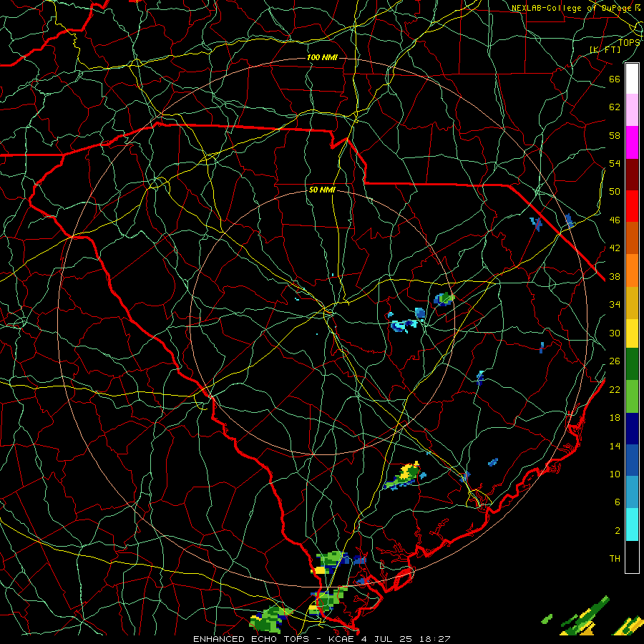This screenshot has width=644, height=644.
Task: Select the '54' legend value
Action: pos(615,163)
